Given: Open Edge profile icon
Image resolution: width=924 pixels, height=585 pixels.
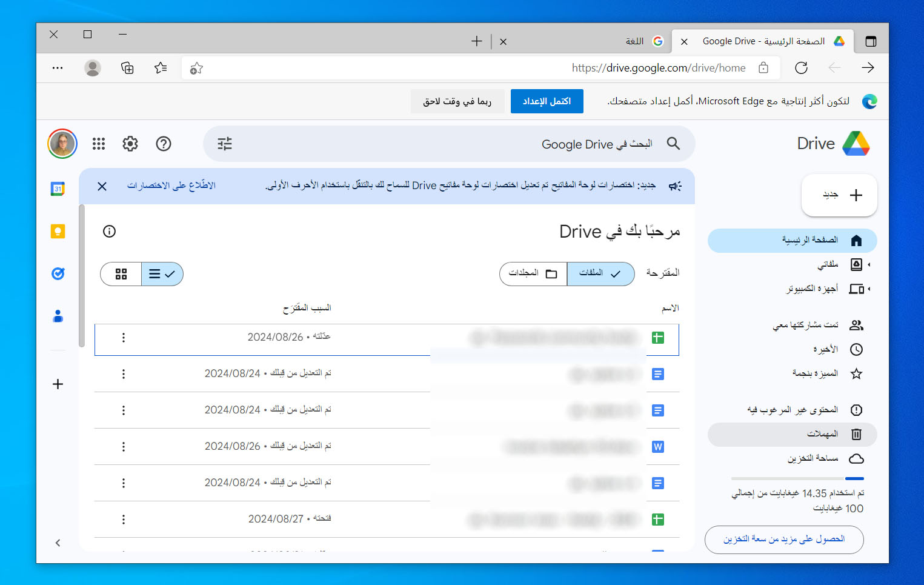Looking at the screenshot, I should click(x=93, y=68).
